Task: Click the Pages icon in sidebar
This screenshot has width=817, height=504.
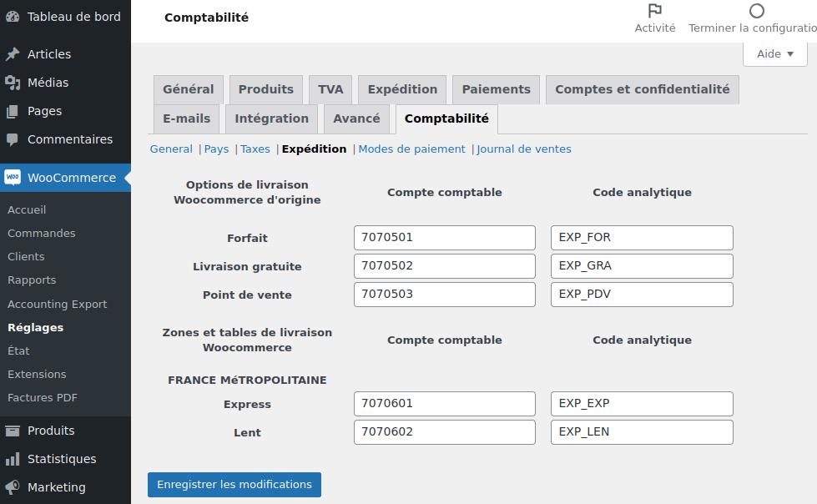Action: (13, 111)
